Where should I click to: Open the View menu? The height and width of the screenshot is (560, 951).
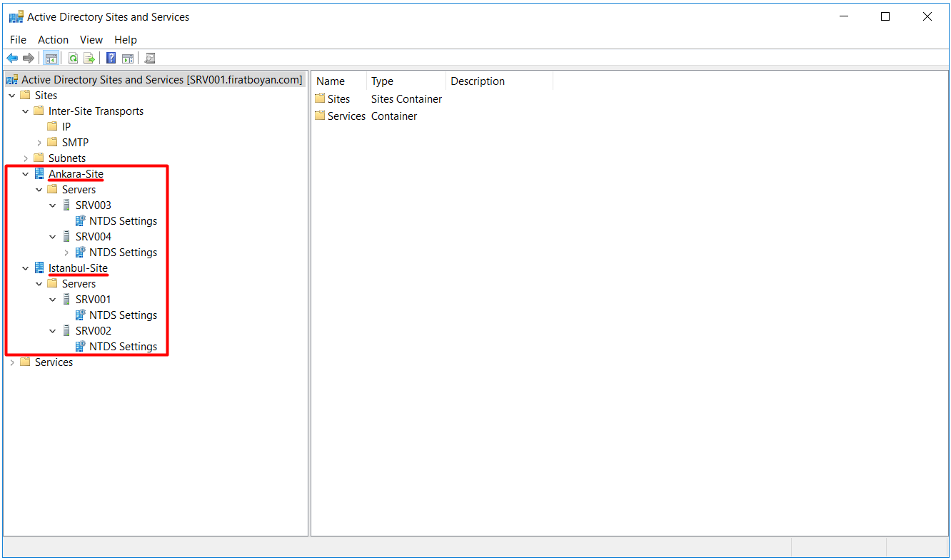tap(91, 40)
